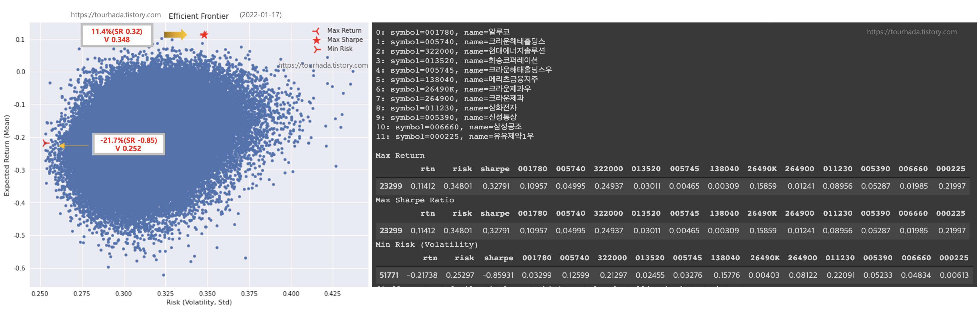Viewport: 980px width, 313px height.
Task: Open the tourhada.tistory.com link above the chart
Action: pyautogui.click(x=116, y=15)
